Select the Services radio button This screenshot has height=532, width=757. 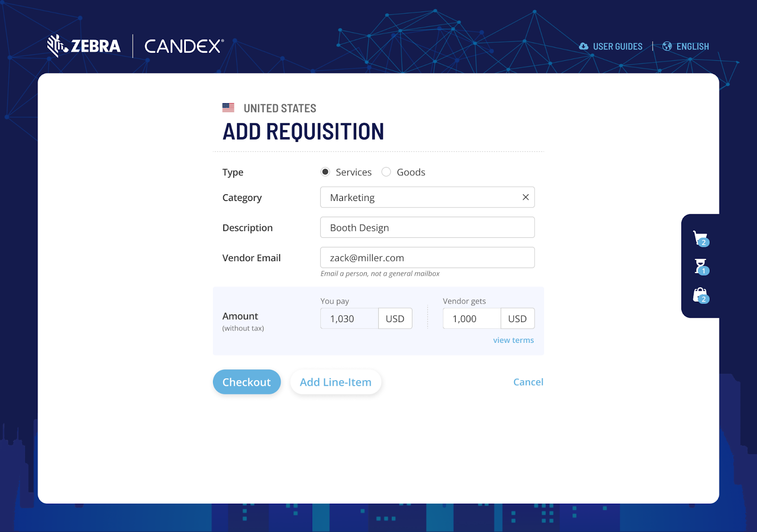(325, 172)
